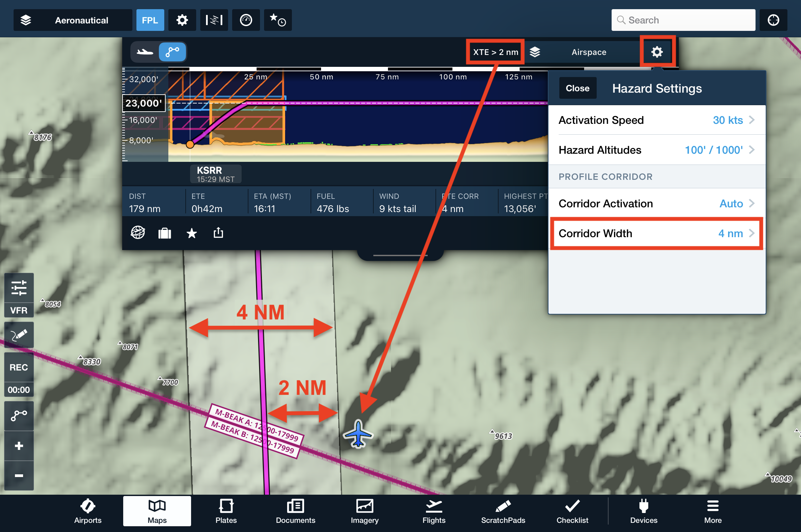
Task: Switch profile to aircraft view mode
Action: coord(145,52)
